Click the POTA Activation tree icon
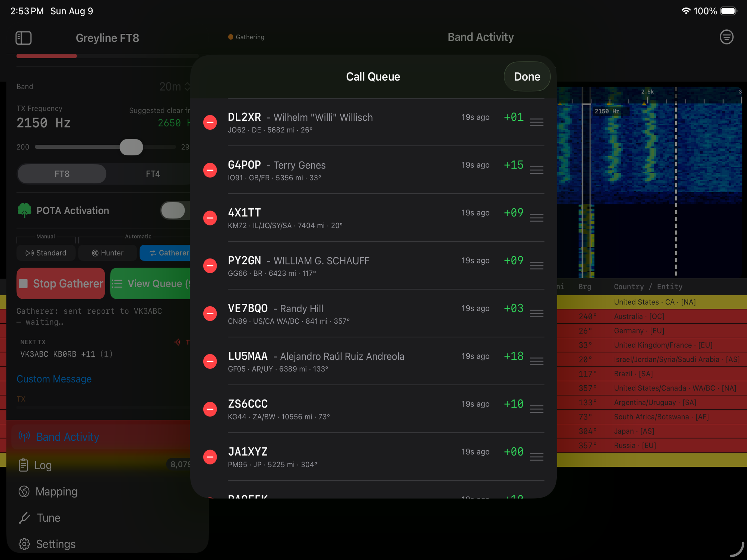 (24, 210)
